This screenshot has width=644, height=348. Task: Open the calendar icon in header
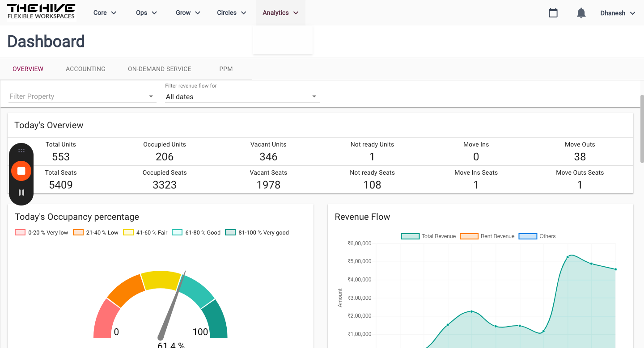pyautogui.click(x=553, y=13)
